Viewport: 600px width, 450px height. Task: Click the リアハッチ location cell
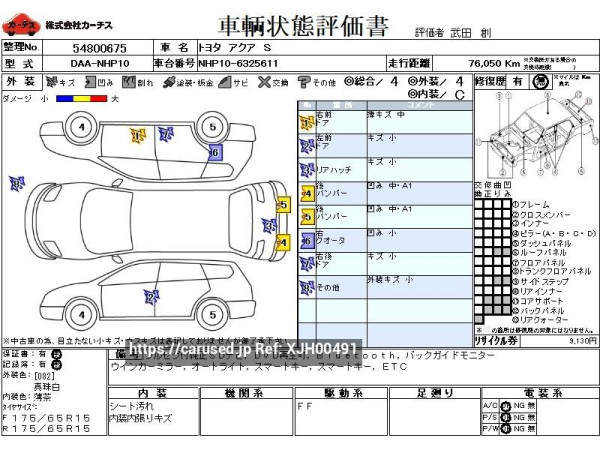tap(341, 170)
